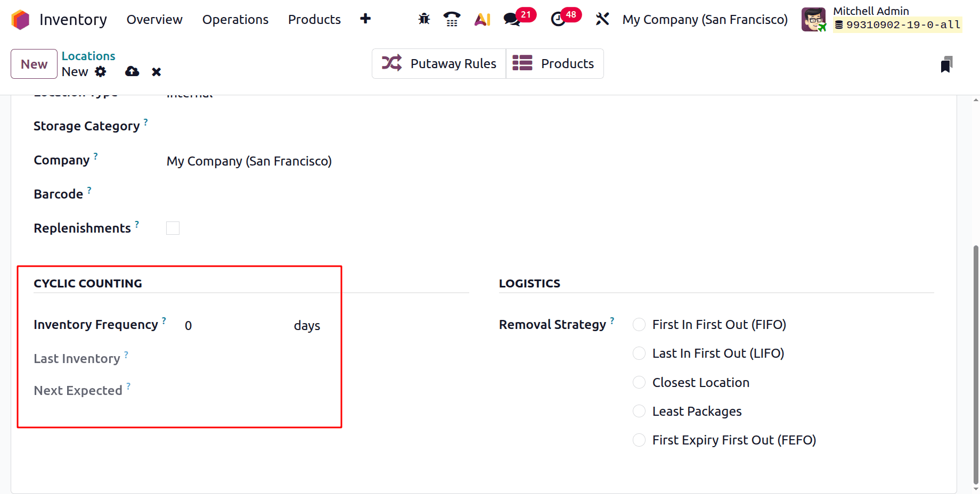Viewport: 980px width, 494px height.
Task: Open the messages conversation icon
Action: (x=512, y=19)
